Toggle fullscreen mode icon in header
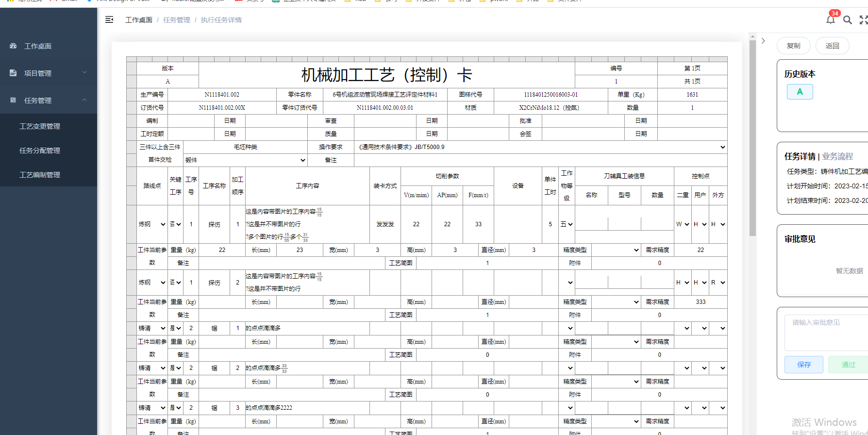Screen dimensions: 868x435 coord(864,20)
